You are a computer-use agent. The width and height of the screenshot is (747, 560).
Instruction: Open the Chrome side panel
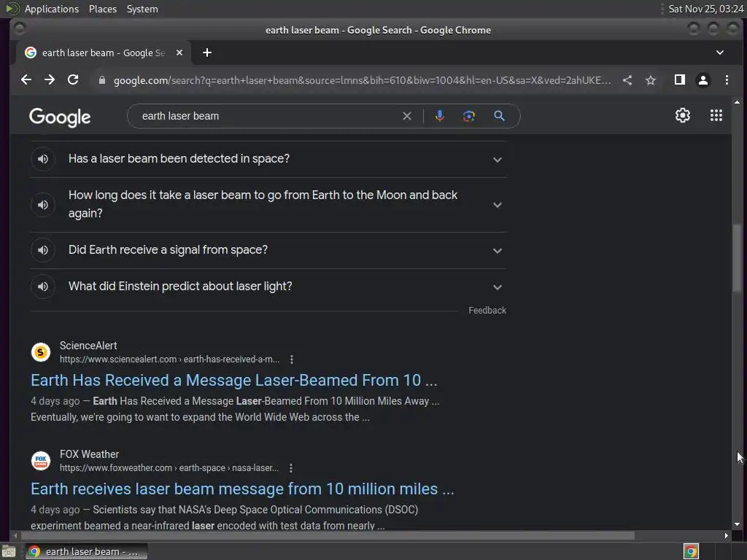[680, 80]
